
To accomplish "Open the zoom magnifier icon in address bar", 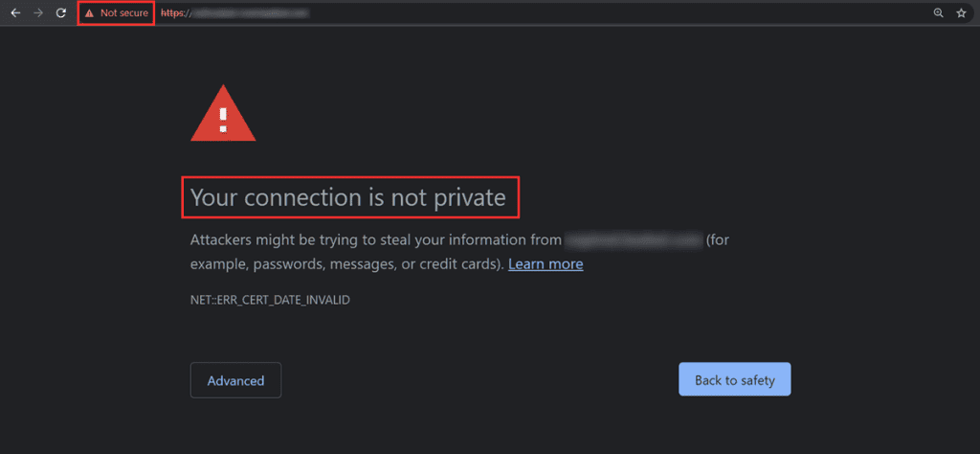I will click(x=938, y=13).
